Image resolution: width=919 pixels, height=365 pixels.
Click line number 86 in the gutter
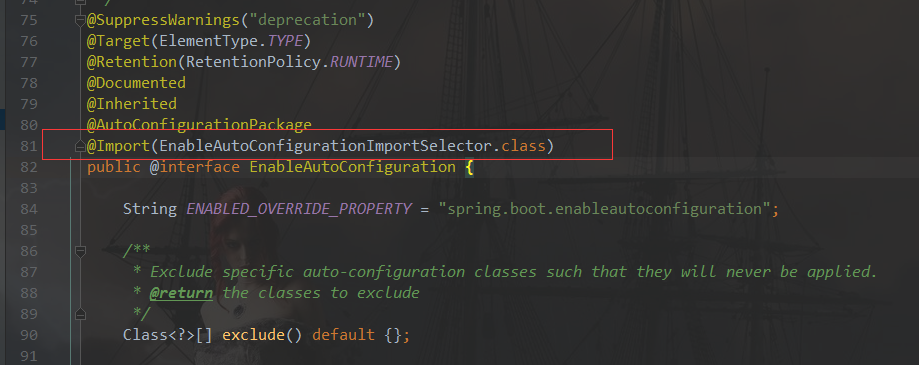coord(29,251)
